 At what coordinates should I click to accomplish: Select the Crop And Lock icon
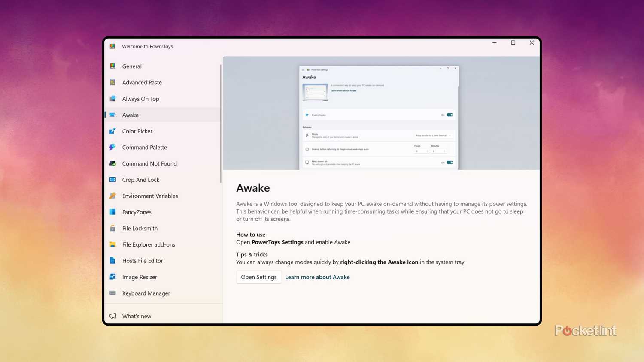[112, 179]
